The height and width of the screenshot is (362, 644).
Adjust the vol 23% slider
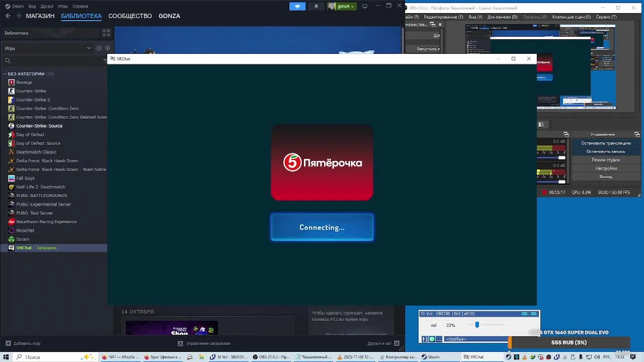[477, 325]
